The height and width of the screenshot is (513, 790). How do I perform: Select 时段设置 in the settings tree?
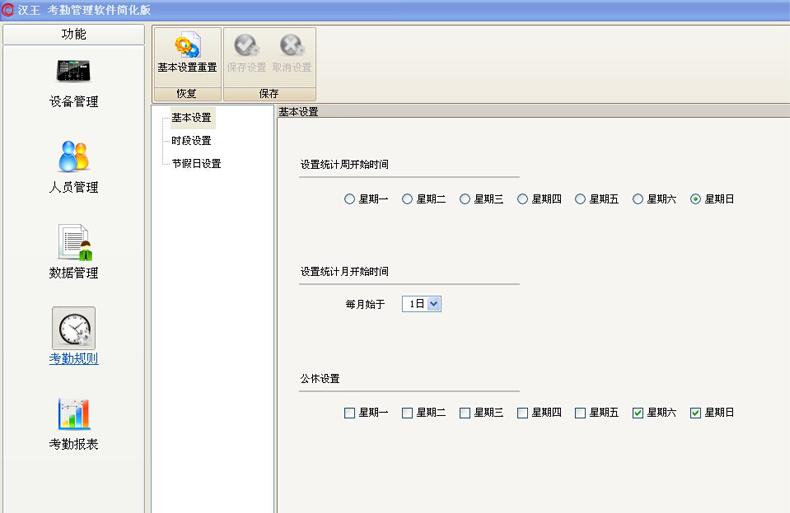tap(191, 141)
